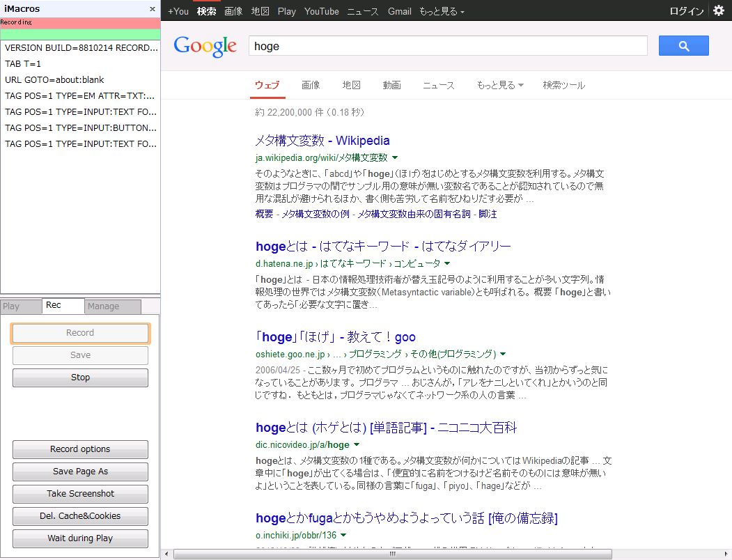The height and width of the screenshot is (560, 732).
Task: Select the VERSION BUILD=8810214 macro line
Action: tap(80, 47)
